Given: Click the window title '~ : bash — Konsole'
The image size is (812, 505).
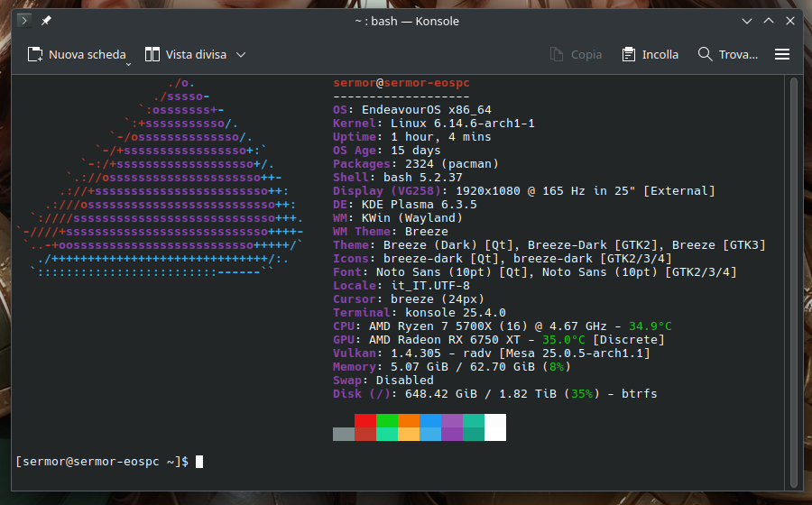Looking at the screenshot, I should [x=405, y=20].
